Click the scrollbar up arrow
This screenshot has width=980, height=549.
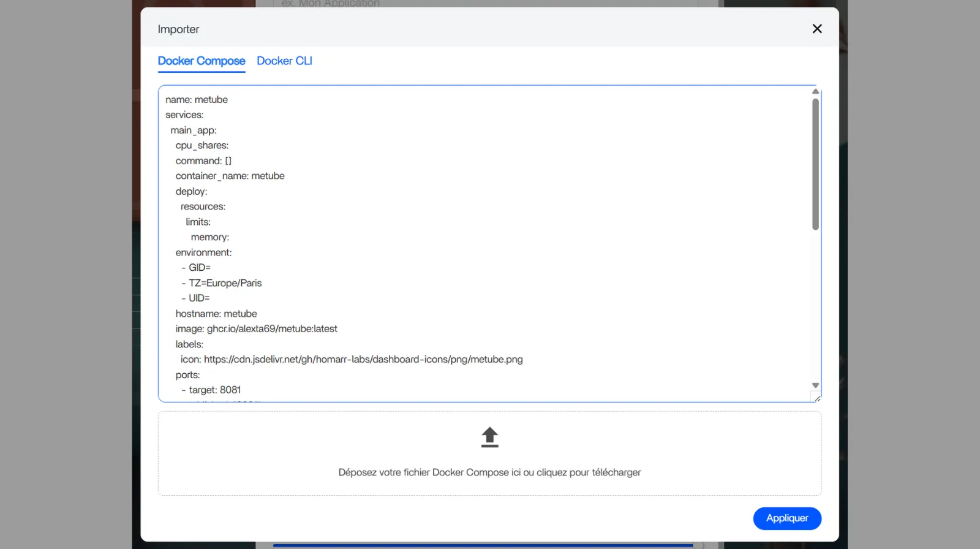[815, 91]
